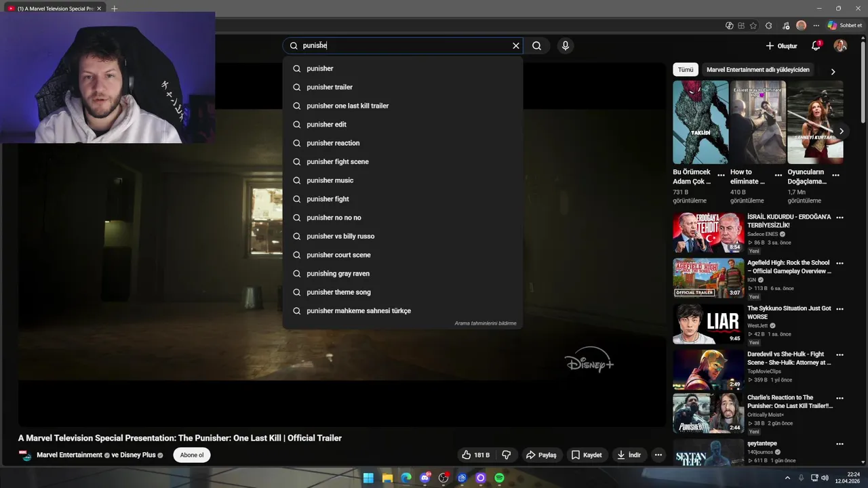The image size is (868, 488).
Task: Dislike the Punisher trailer video
Action: (x=506, y=455)
